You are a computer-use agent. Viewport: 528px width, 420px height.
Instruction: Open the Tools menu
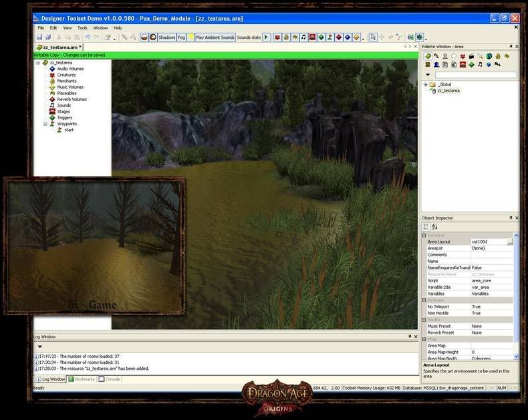coord(82,28)
